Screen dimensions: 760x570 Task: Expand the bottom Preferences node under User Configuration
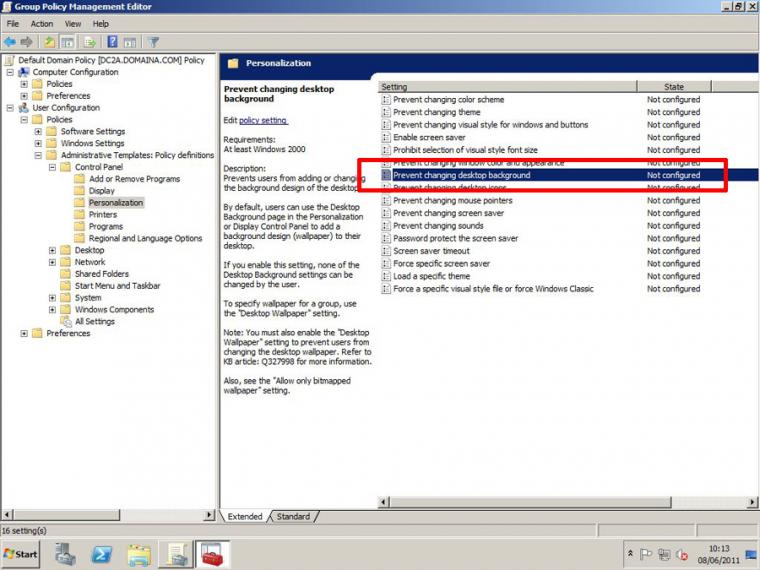click(x=24, y=333)
